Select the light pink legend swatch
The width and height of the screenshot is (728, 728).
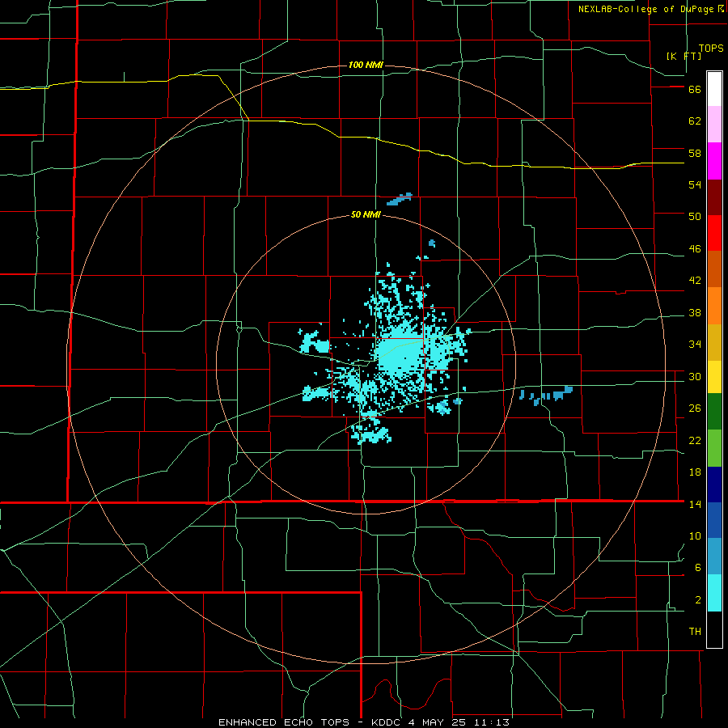click(714, 125)
